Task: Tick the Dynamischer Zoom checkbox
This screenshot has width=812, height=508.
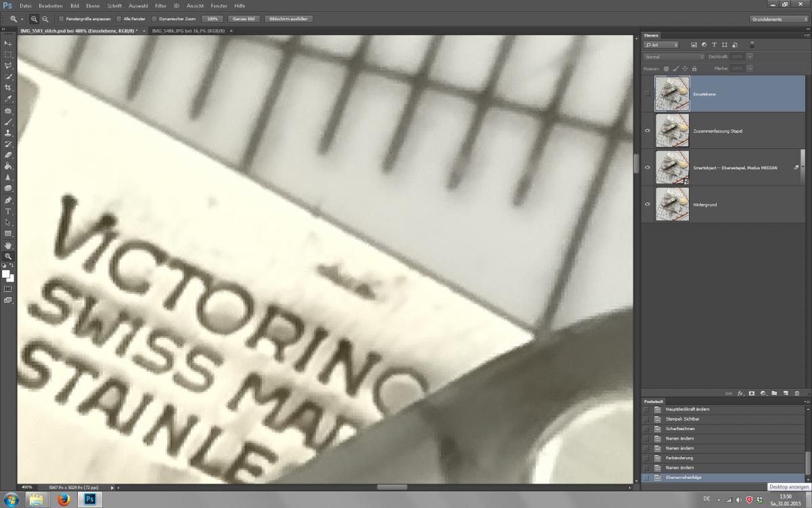Action: [154, 19]
